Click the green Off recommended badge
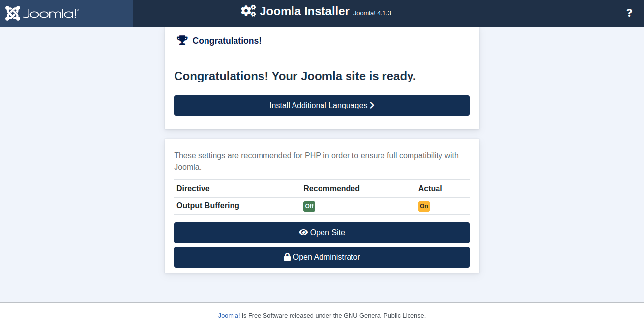The image size is (644, 328). point(309,206)
